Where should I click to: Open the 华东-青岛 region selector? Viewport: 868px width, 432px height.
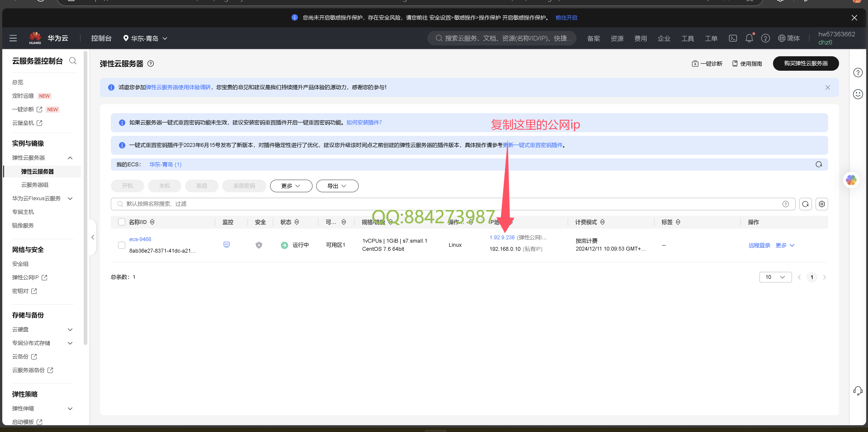click(x=145, y=38)
